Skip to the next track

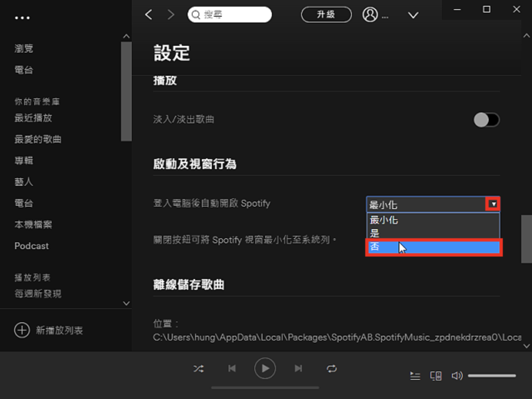pyautogui.click(x=298, y=368)
